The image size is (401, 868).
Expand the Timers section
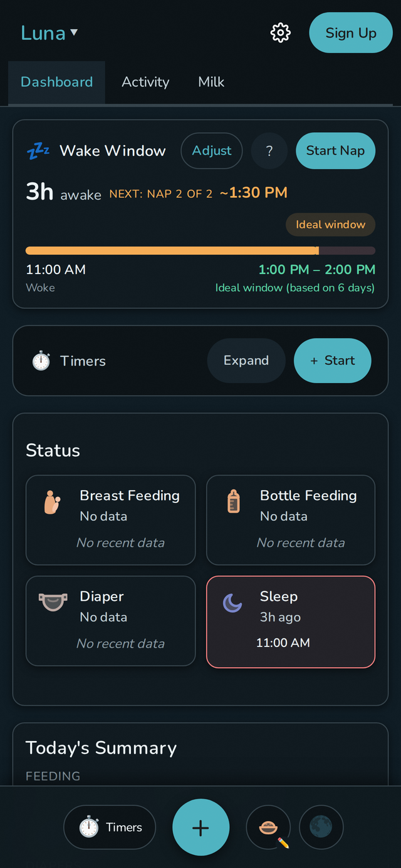(246, 360)
